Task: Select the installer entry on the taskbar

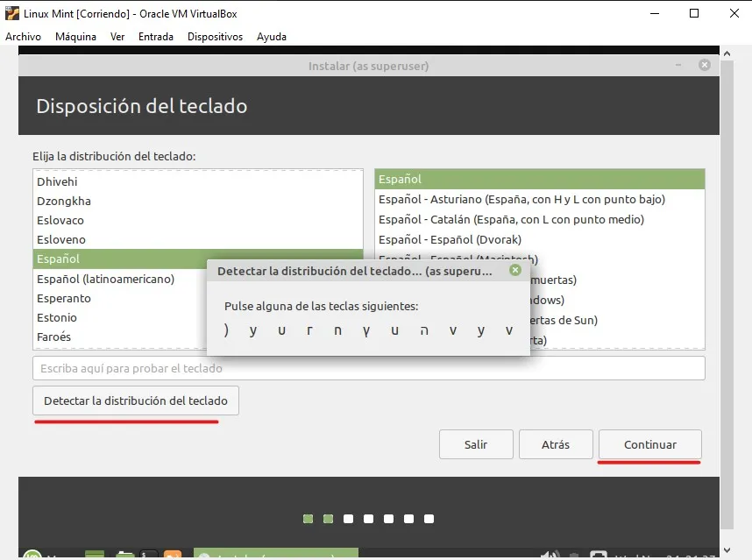Action: coord(275,555)
